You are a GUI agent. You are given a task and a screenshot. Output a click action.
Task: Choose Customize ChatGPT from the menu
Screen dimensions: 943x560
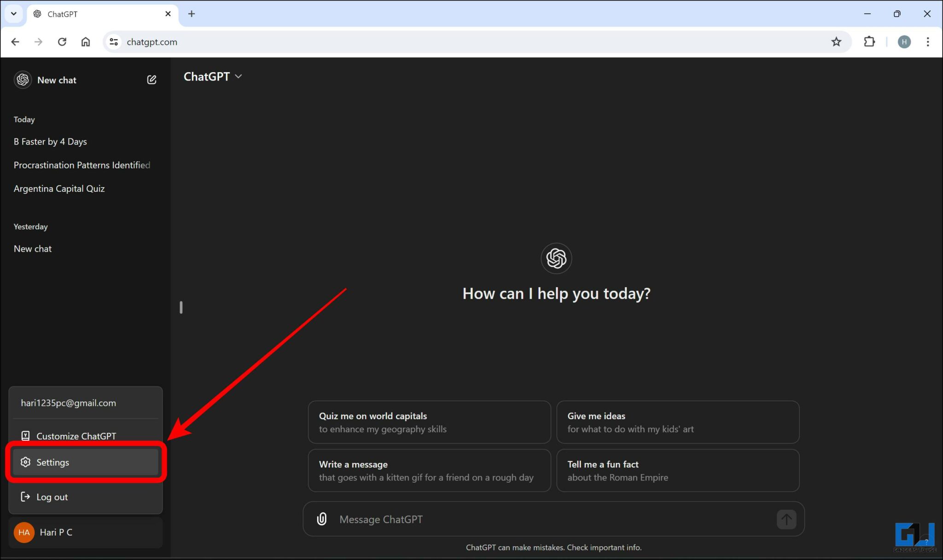pyautogui.click(x=76, y=436)
